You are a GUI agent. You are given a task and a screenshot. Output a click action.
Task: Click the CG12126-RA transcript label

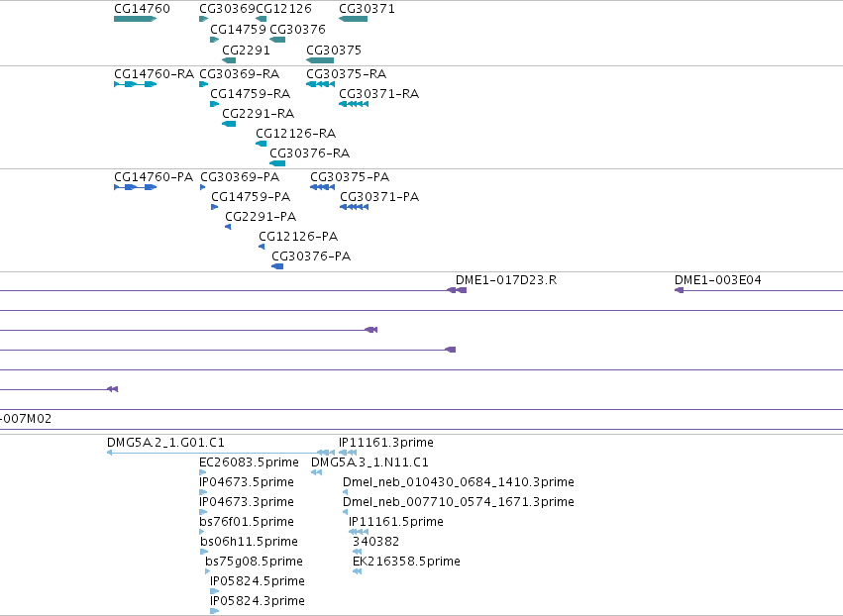tap(296, 134)
